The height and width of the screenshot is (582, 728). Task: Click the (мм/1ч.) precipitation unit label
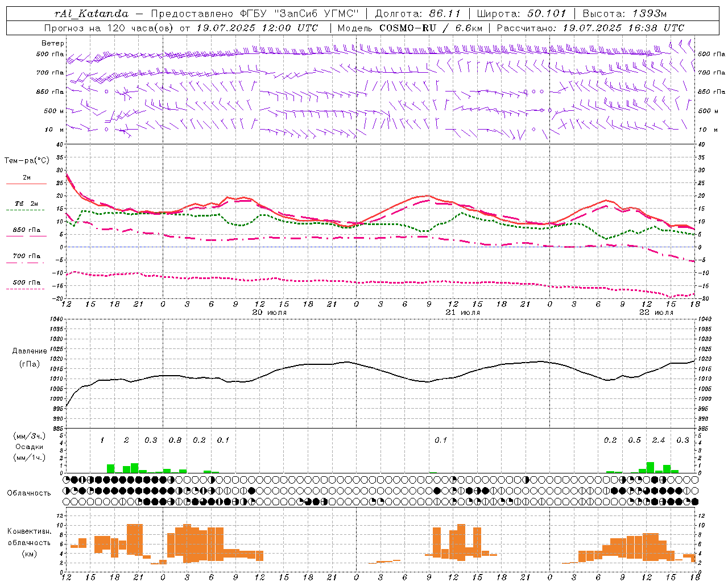[30, 458]
